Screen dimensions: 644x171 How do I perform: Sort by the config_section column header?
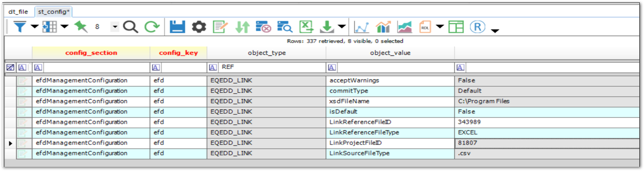pos(91,53)
